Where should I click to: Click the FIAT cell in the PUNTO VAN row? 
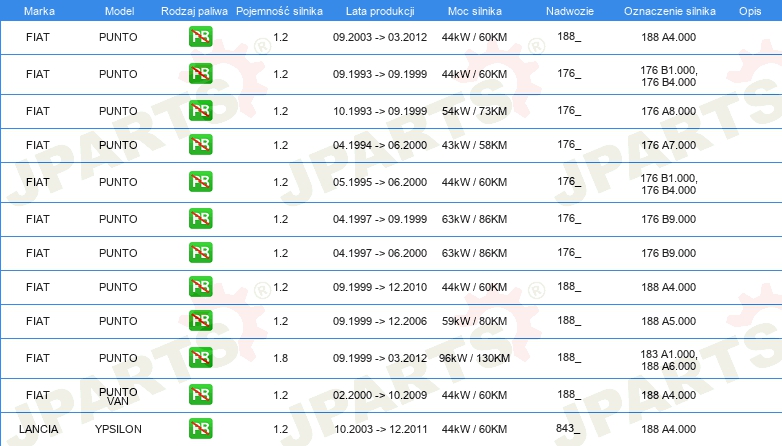[38, 395]
